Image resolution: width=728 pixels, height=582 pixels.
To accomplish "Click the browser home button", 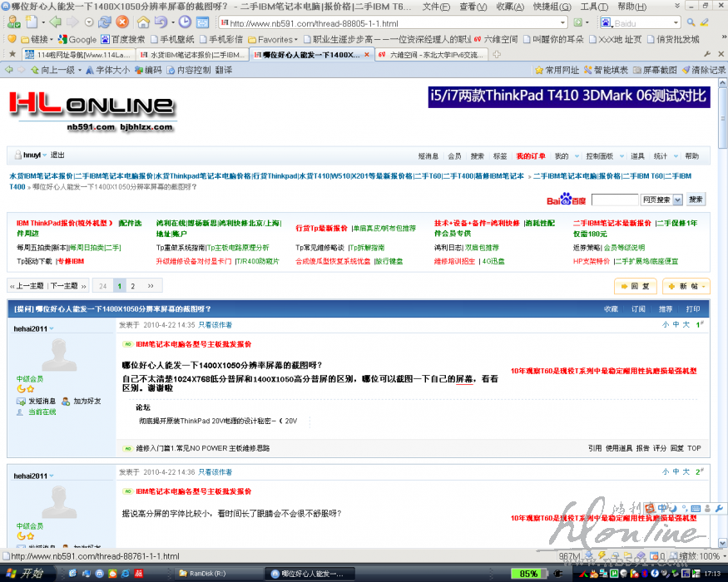I will (141, 22).
